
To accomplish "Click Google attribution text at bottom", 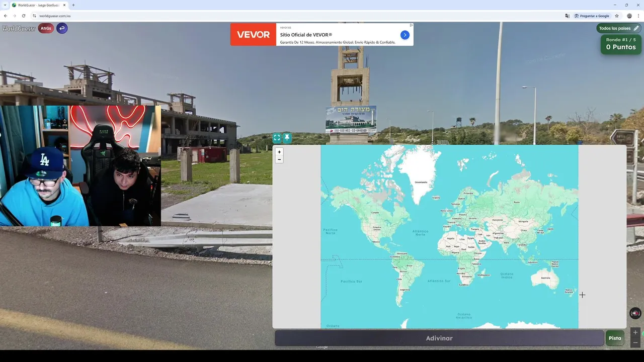I will click(322, 347).
